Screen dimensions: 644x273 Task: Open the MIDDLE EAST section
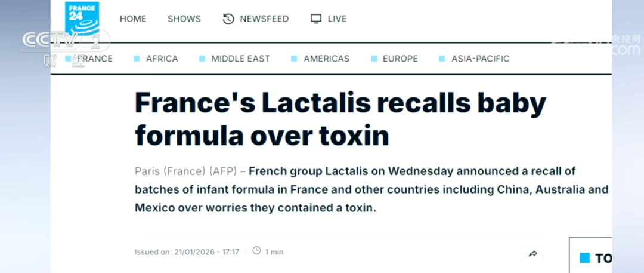point(240,59)
